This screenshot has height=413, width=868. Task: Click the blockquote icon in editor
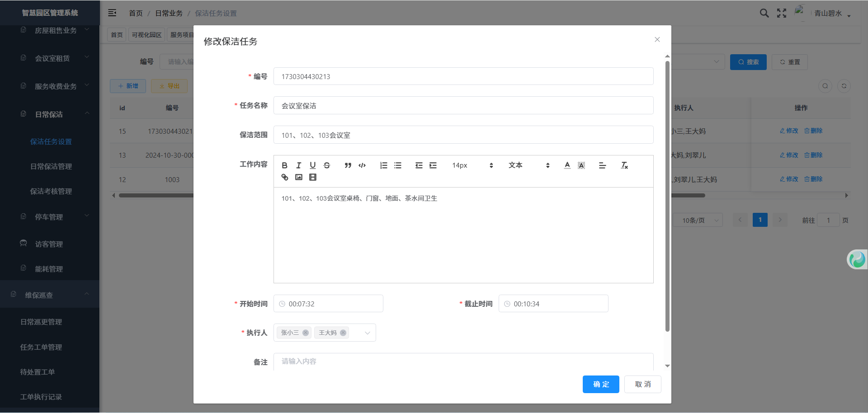click(348, 165)
